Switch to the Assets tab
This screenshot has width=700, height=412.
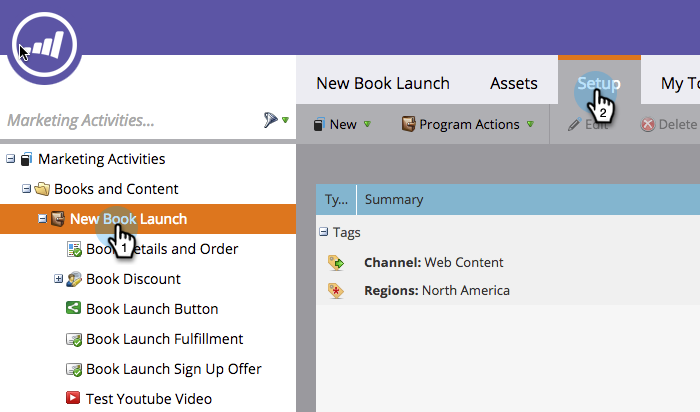pyautogui.click(x=513, y=84)
